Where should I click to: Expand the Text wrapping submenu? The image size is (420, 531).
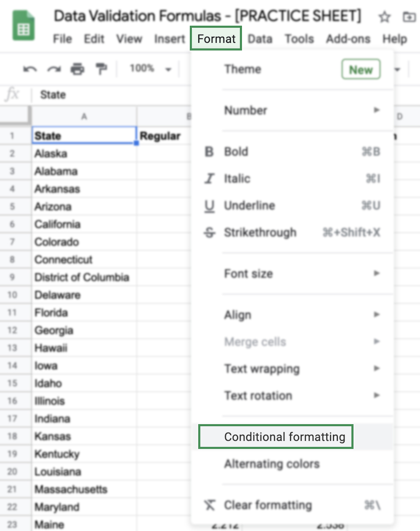point(261,369)
